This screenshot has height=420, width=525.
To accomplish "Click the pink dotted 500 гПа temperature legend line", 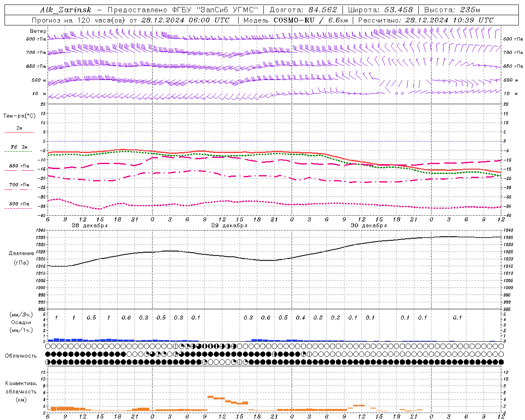I will 18,209.
